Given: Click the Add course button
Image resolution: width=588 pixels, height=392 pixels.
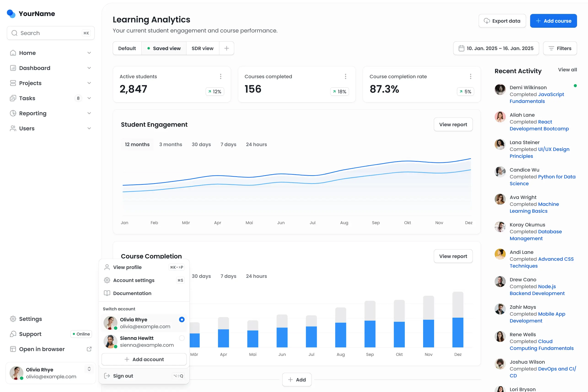Looking at the screenshot, I should (x=553, y=21).
